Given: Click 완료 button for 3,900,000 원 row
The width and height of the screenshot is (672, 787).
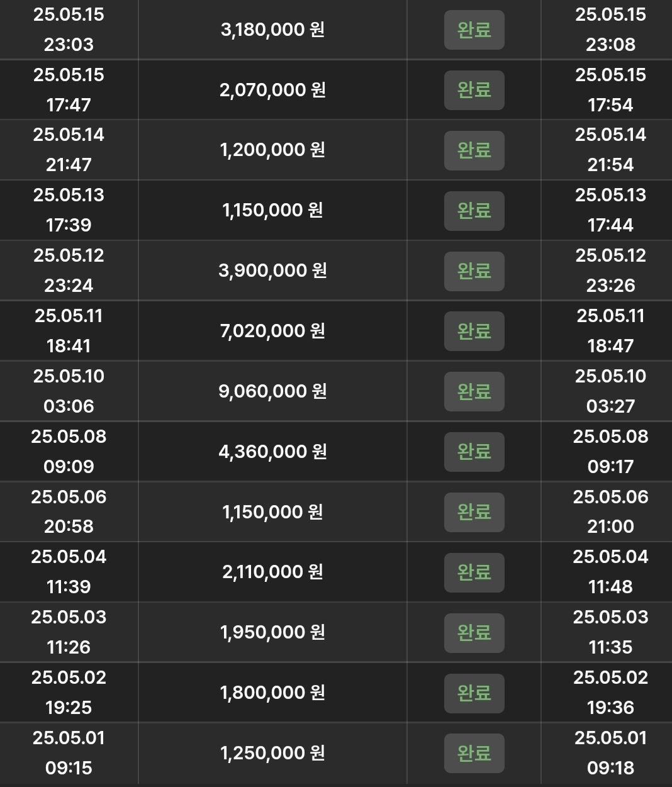Looking at the screenshot, I should pos(474,271).
